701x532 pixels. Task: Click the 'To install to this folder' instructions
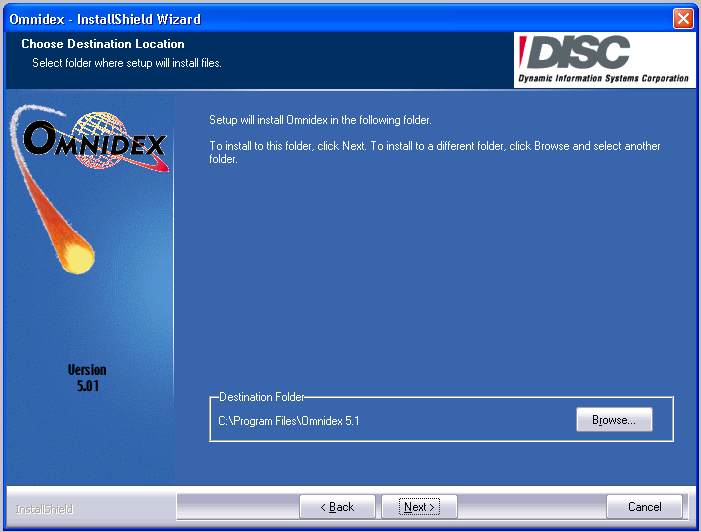[434, 152]
